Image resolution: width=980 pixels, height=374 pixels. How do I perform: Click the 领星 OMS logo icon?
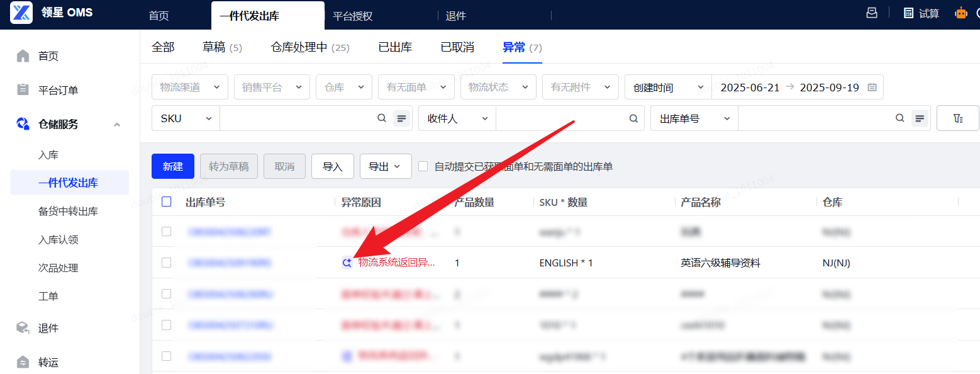click(21, 13)
